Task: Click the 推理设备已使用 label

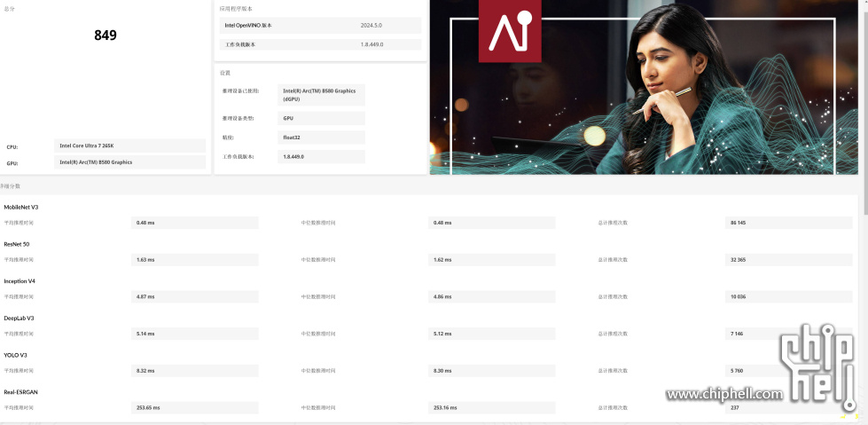Action: pyautogui.click(x=241, y=91)
